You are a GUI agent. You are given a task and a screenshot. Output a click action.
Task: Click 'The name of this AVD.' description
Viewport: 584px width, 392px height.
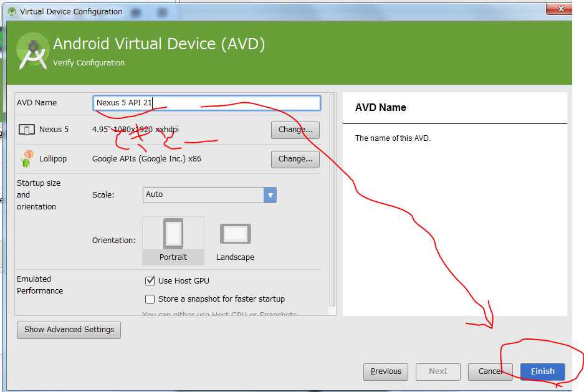pyautogui.click(x=393, y=138)
